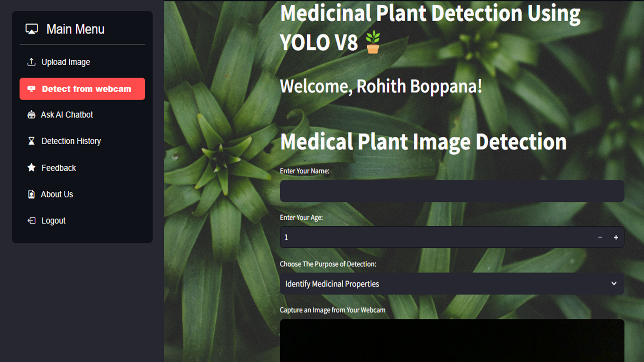Decrease age using the minus stepper
This screenshot has width=644, height=362.
pos(600,237)
